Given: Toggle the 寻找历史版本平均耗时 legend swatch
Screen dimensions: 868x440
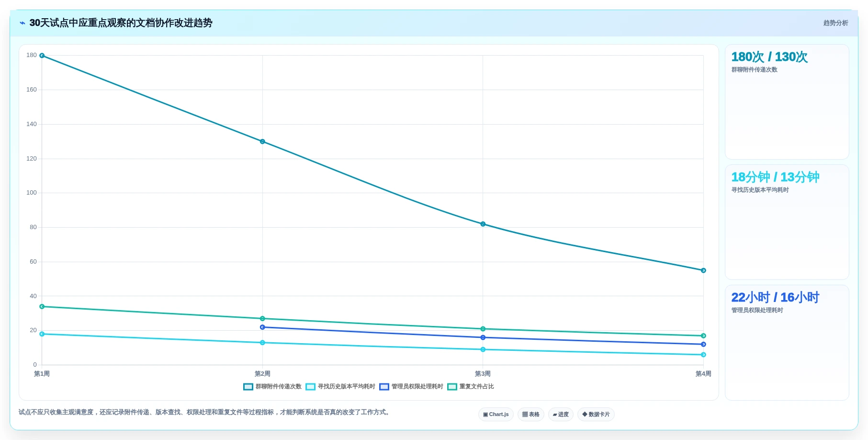Looking at the screenshot, I should [x=310, y=387].
